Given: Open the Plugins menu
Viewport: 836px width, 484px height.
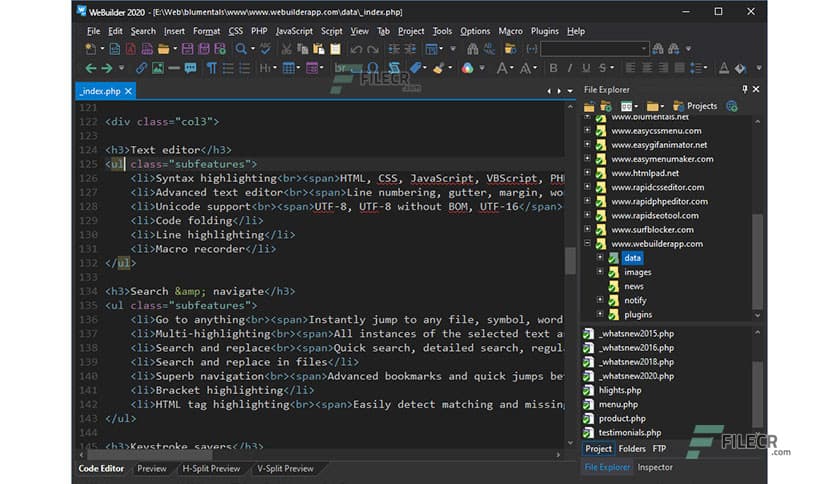Looking at the screenshot, I should point(544,31).
